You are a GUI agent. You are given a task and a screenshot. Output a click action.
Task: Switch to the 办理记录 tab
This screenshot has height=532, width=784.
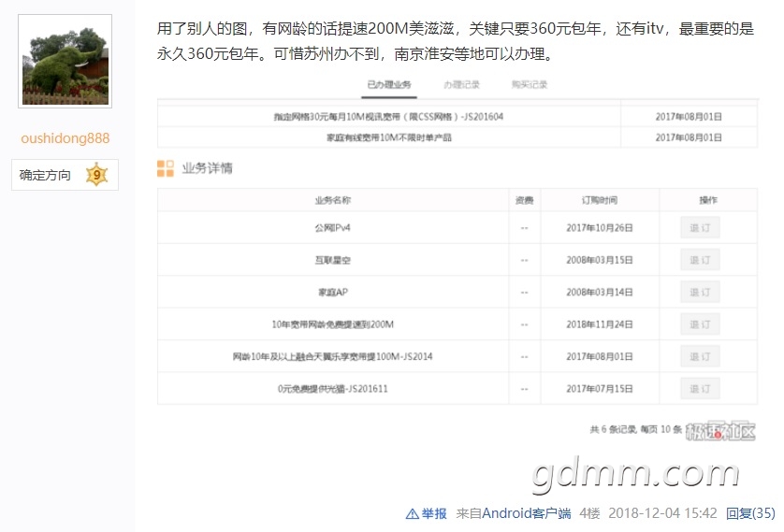(461, 85)
